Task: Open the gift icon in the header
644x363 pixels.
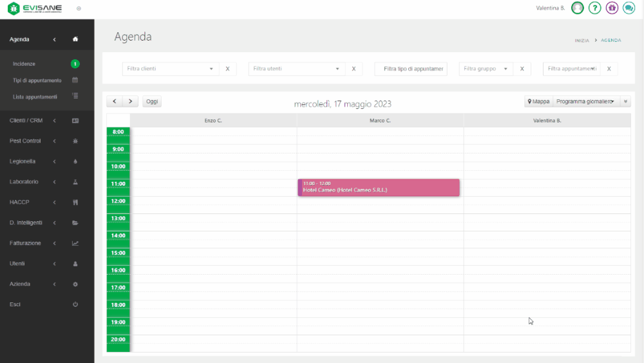Action: pyautogui.click(x=612, y=8)
